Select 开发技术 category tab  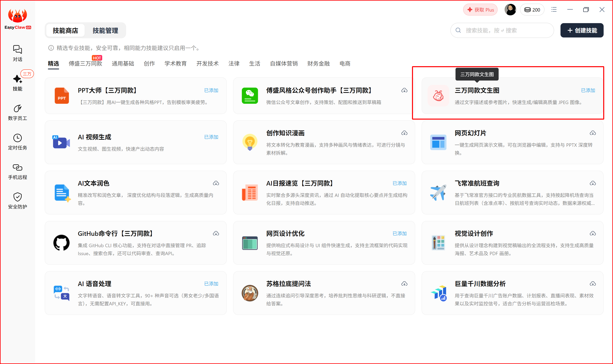[207, 64]
